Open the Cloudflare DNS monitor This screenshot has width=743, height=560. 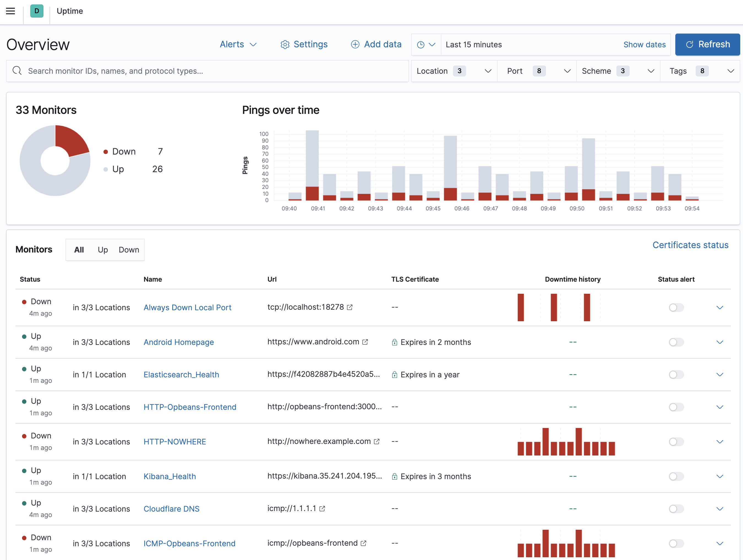pyautogui.click(x=172, y=509)
